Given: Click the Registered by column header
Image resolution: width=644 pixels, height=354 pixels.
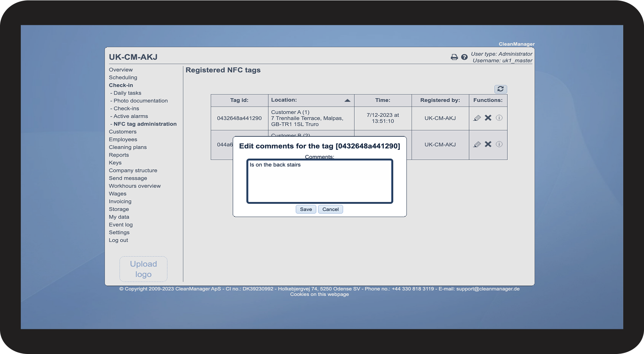Looking at the screenshot, I should coord(440,100).
